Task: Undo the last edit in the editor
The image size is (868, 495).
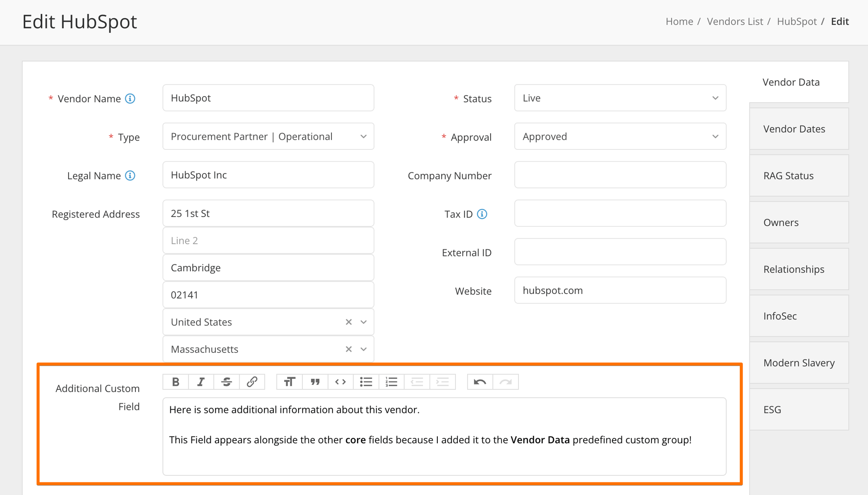Action: 479,382
